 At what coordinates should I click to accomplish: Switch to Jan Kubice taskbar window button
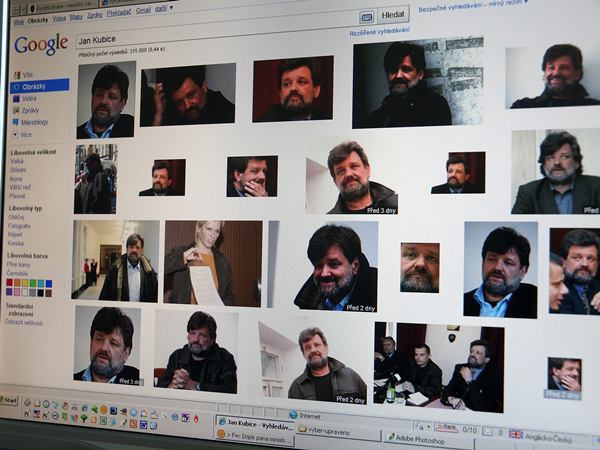point(254,424)
